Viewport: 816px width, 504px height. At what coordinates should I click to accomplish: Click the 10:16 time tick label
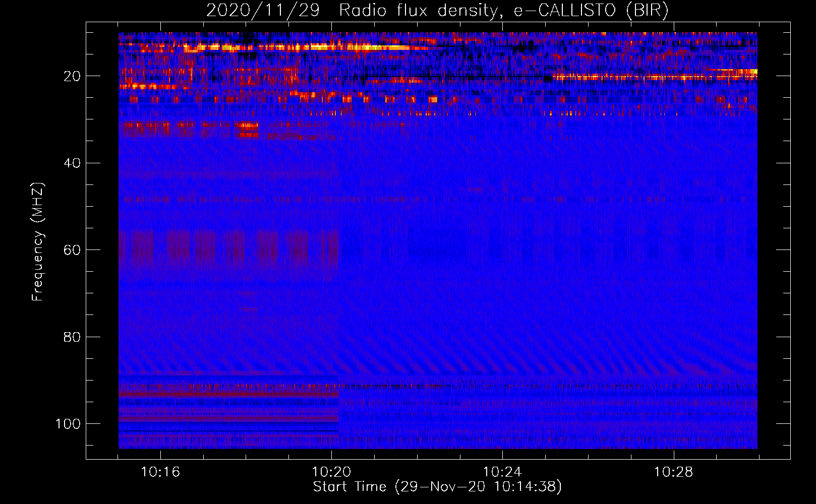coord(160,472)
